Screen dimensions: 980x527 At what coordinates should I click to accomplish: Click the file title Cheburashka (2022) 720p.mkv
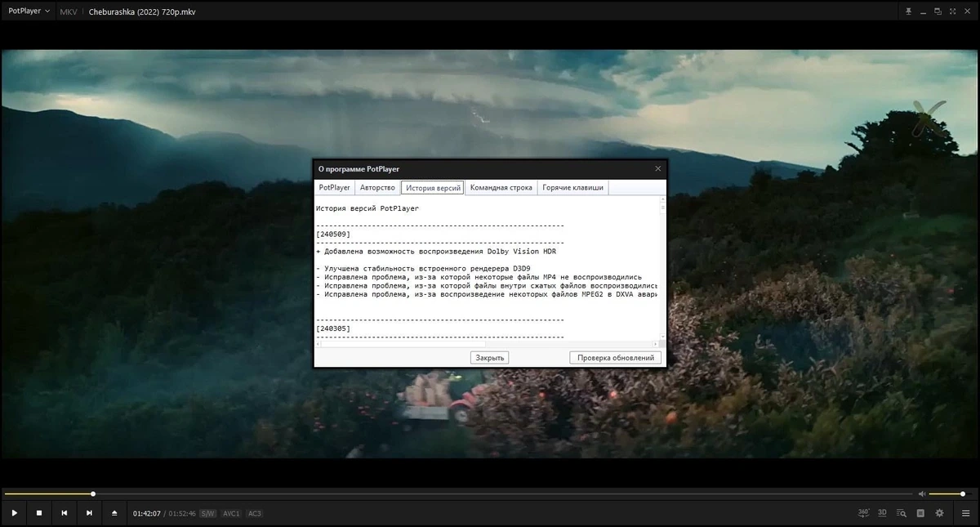pyautogui.click(x=142, y=11)
